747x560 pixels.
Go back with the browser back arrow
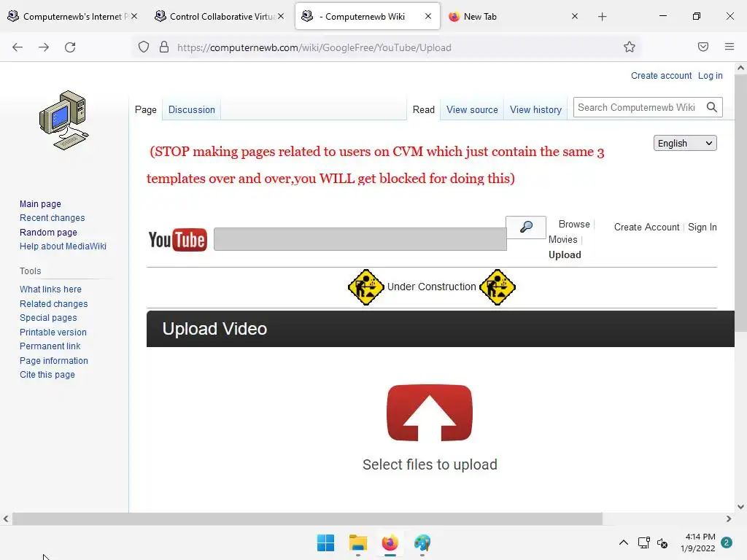tap(18, 47)
